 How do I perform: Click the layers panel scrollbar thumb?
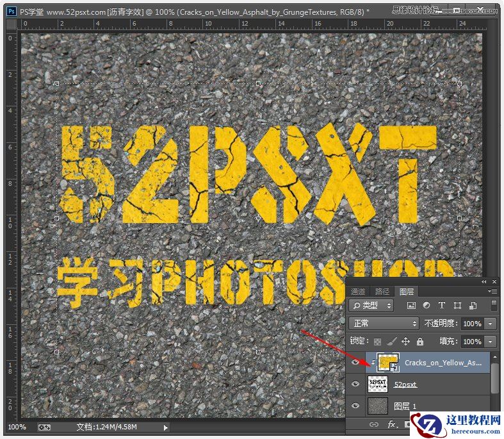click(x=494, y=378)
